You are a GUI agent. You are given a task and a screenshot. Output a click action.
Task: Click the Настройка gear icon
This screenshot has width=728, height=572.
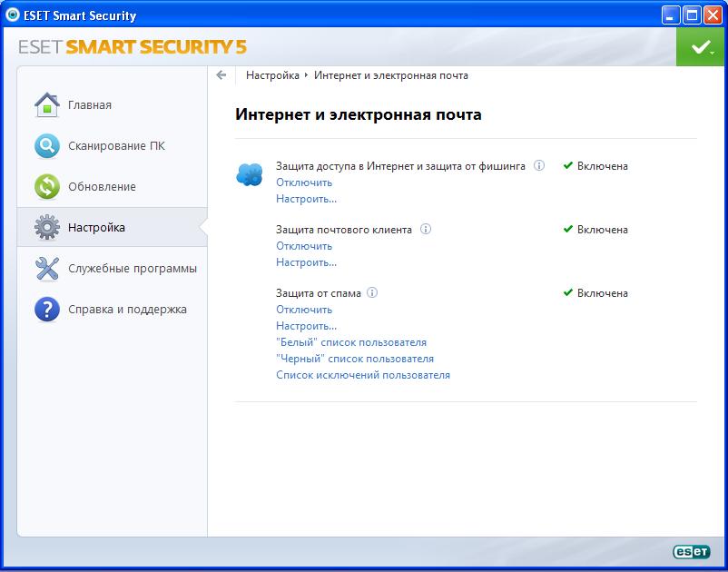47,228
